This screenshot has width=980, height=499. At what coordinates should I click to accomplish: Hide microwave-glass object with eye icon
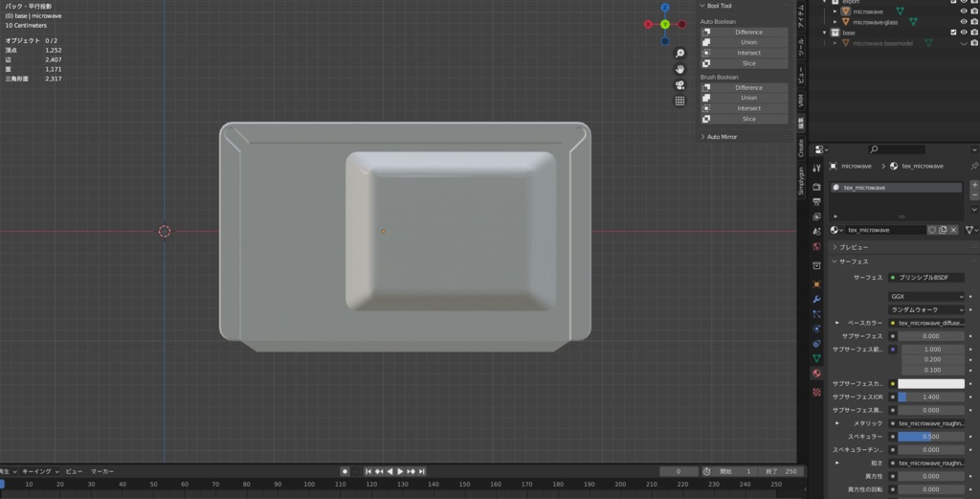pyautogui.click(x=963, y=22)
